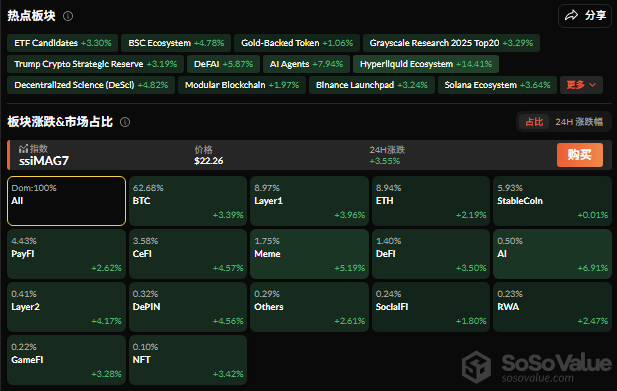
Task: Select the All sector tile
Action: tap(67, 201)
